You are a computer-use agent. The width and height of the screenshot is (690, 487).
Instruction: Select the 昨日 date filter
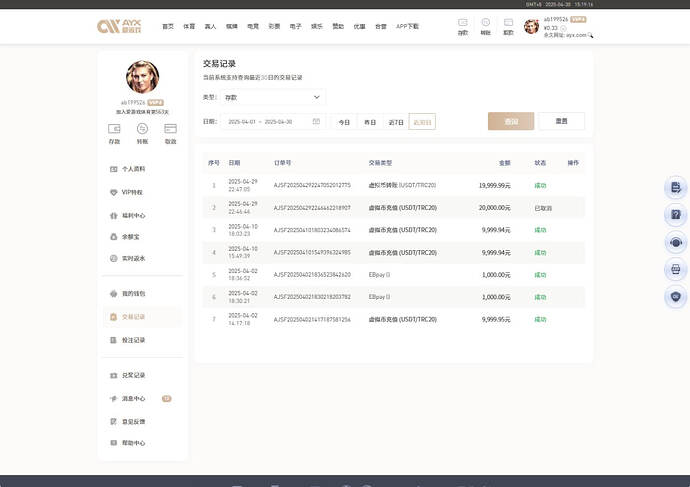click(x=370, y=121)
